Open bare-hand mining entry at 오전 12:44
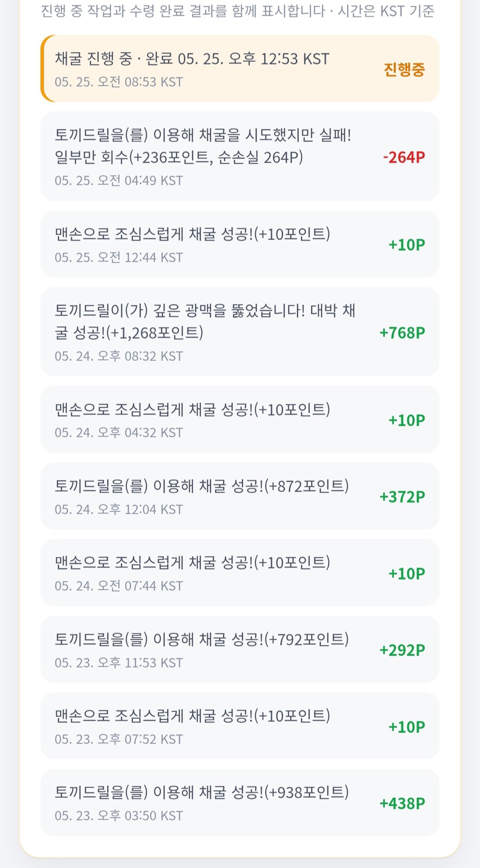 pos(240,244)
